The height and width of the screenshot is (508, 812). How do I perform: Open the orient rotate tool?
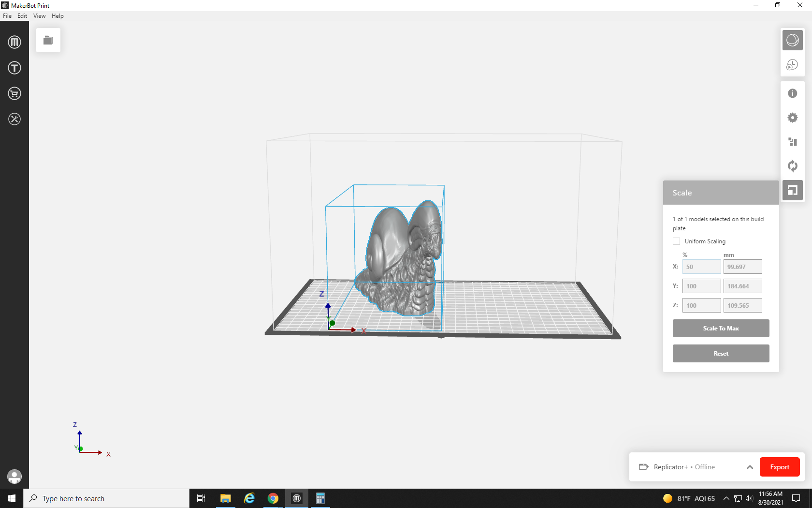[793, 166]
